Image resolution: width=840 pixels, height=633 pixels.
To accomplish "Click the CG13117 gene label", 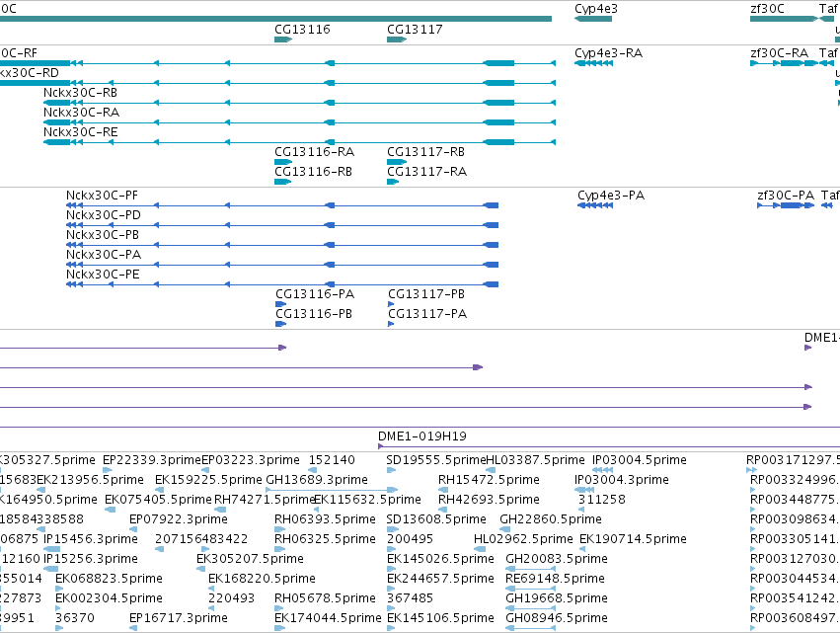I will point(415,29).
